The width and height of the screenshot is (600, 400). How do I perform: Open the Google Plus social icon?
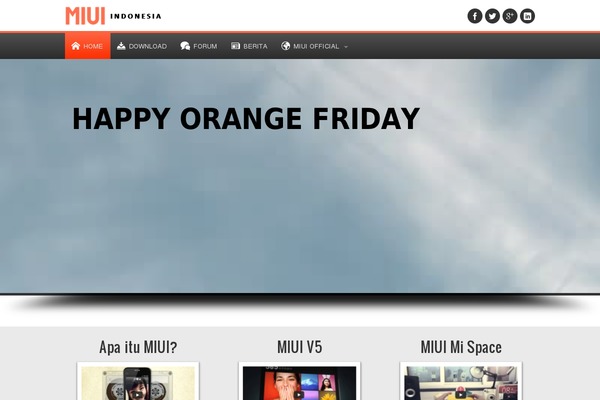[510, 16]
